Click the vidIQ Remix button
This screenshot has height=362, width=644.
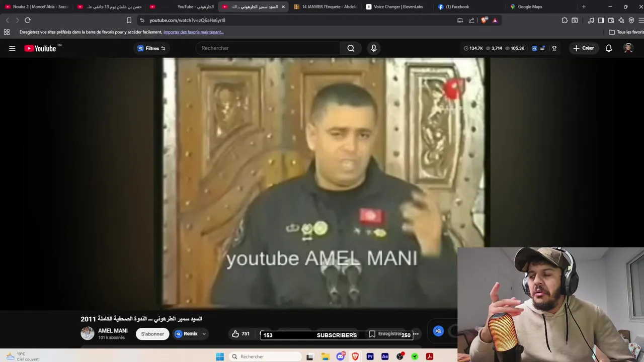[187, 334]
